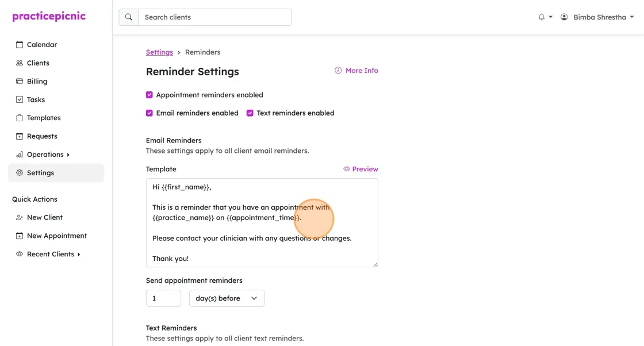Click the More Info icon
Viewport: 644px width, 346px height.
338,71
